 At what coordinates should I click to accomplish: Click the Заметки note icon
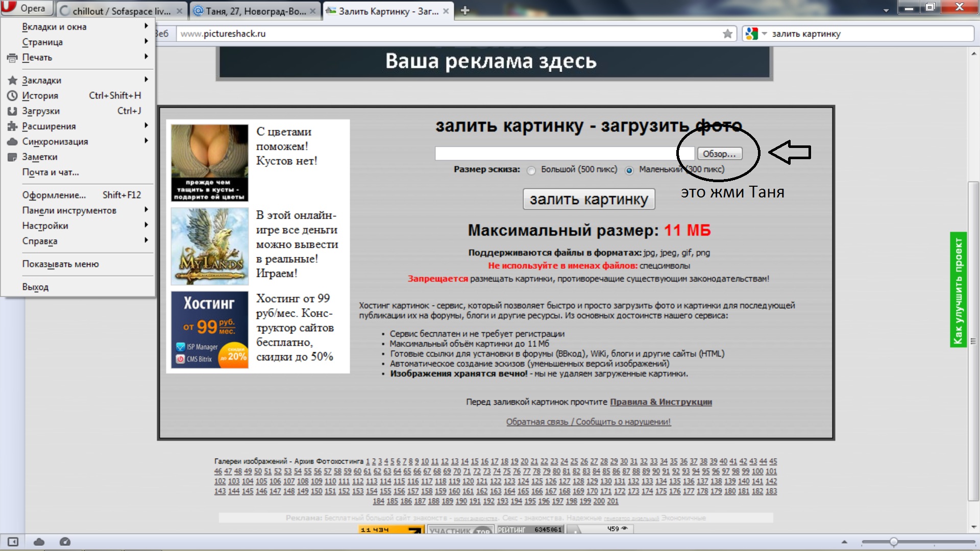[12, 157]
